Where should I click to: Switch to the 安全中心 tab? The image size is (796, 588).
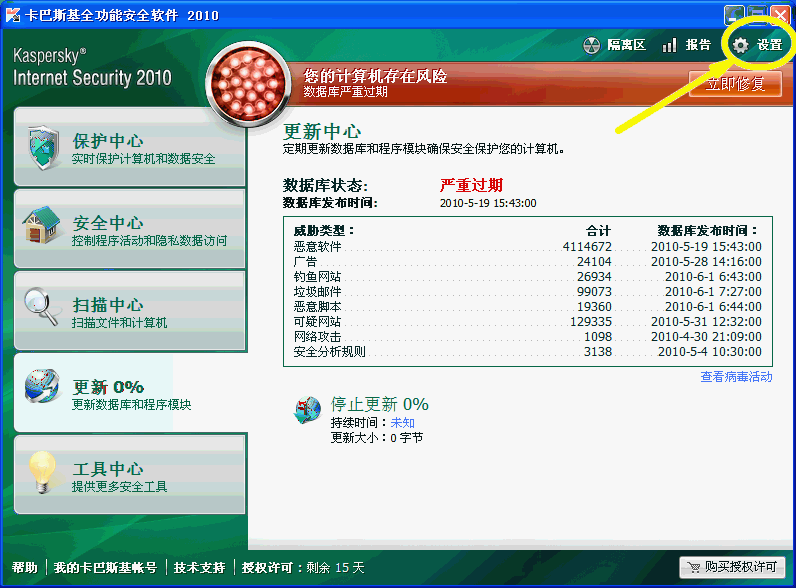130,229
